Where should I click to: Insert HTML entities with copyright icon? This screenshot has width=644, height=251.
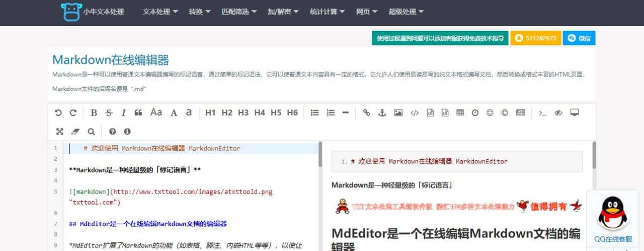505,113
